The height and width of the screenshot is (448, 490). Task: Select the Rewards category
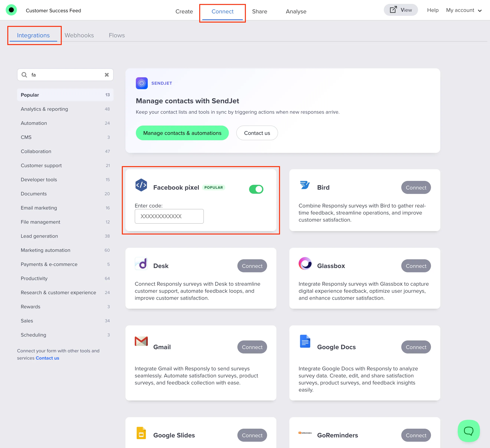pos(65,306)
